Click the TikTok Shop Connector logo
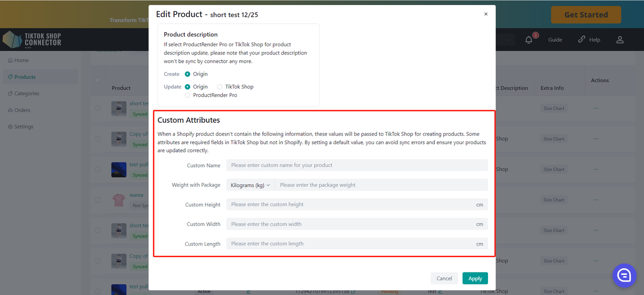 pyautogui.click(x=32, y=40)
